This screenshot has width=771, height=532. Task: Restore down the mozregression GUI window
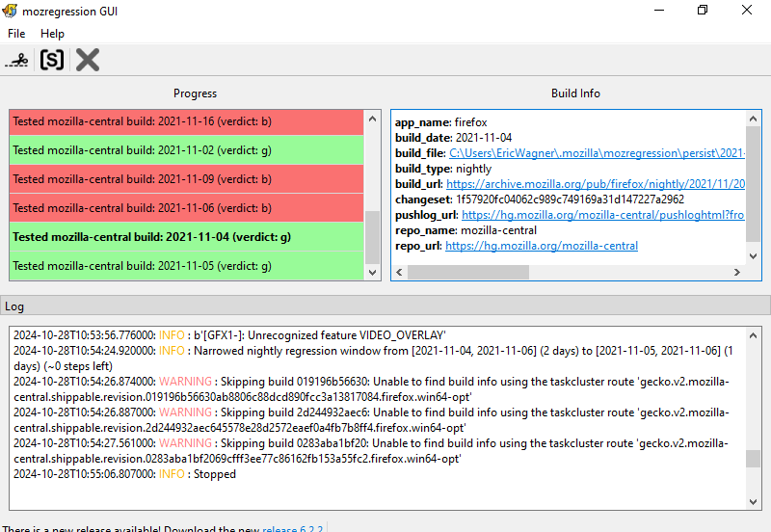pos(703,10)
